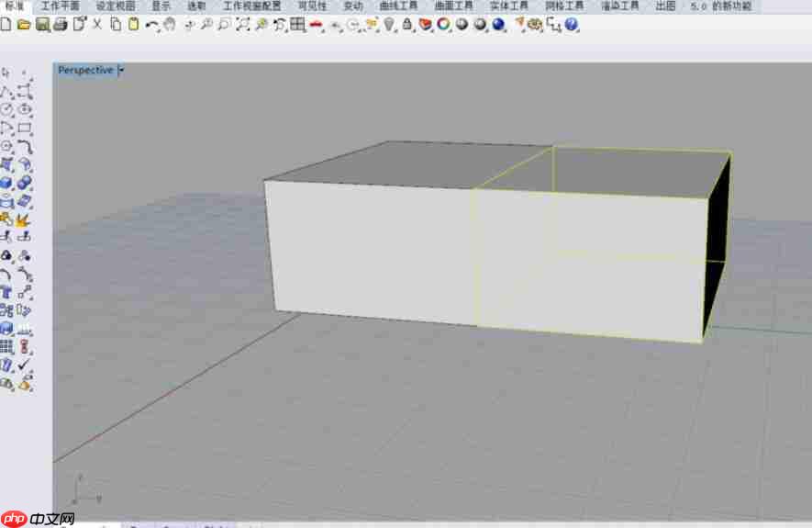Open the 标准 toolbar tab
812x528 pixels.
[15, 6]
